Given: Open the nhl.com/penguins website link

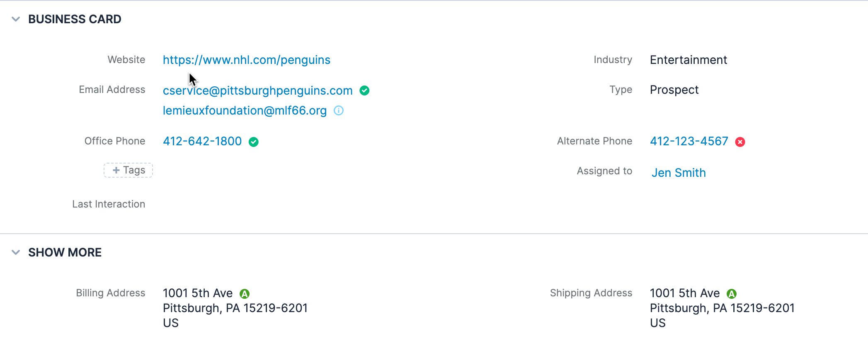Looking at the screenshot, I should coord(246,60).
